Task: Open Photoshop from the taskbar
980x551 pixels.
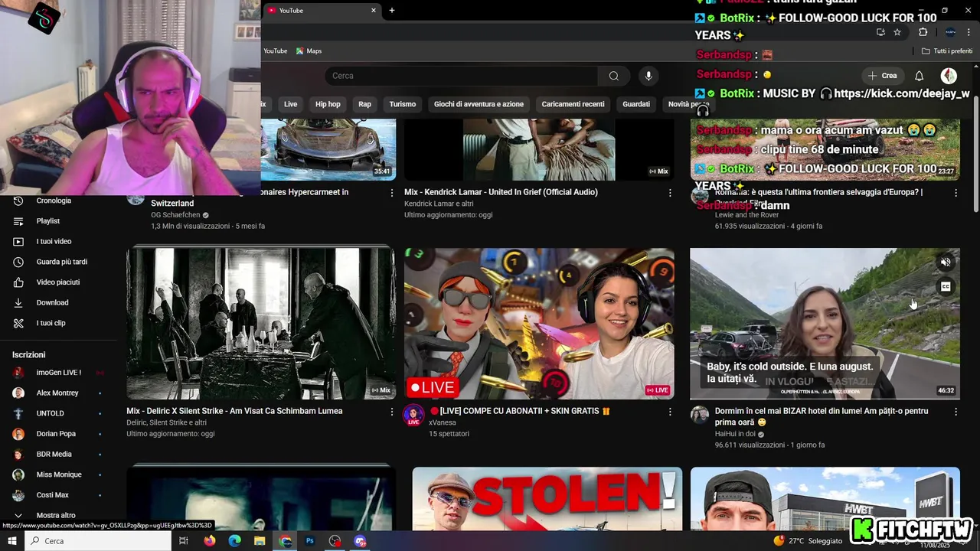Action: [x=310, y=541]
